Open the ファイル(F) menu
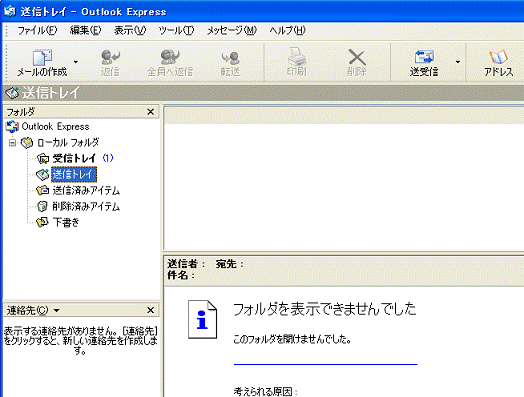This screenshot has width=524, height=397. point(37,30)
